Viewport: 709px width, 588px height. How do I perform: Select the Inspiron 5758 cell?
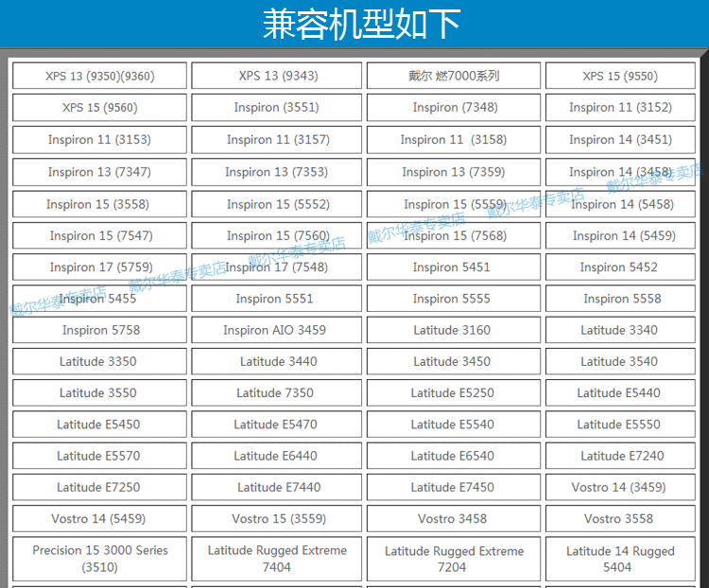point(99,330)
